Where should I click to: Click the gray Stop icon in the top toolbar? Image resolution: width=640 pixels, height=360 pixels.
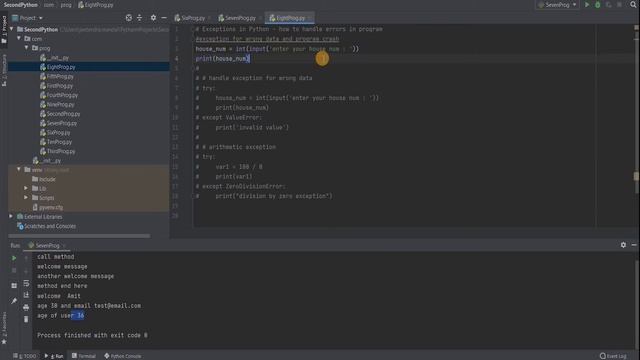click(x=619, y=5)
